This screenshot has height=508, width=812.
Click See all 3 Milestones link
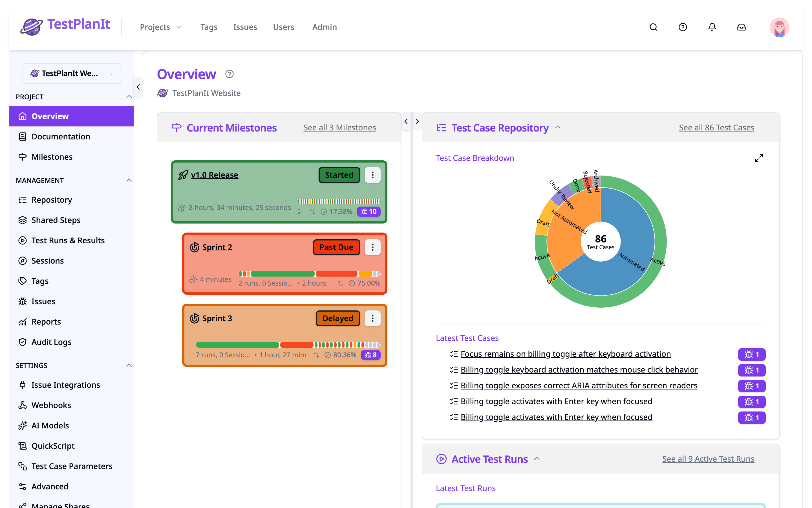pos(339,128)
